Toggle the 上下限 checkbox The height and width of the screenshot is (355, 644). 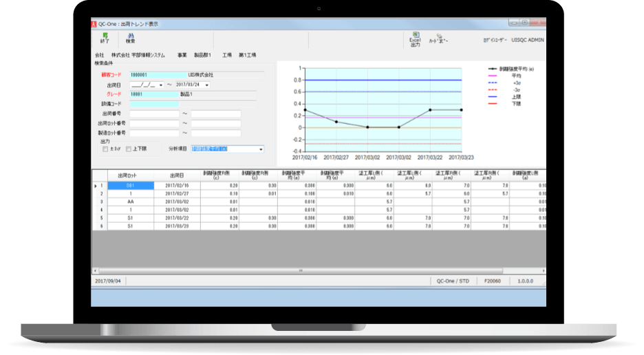click(128, 149)
